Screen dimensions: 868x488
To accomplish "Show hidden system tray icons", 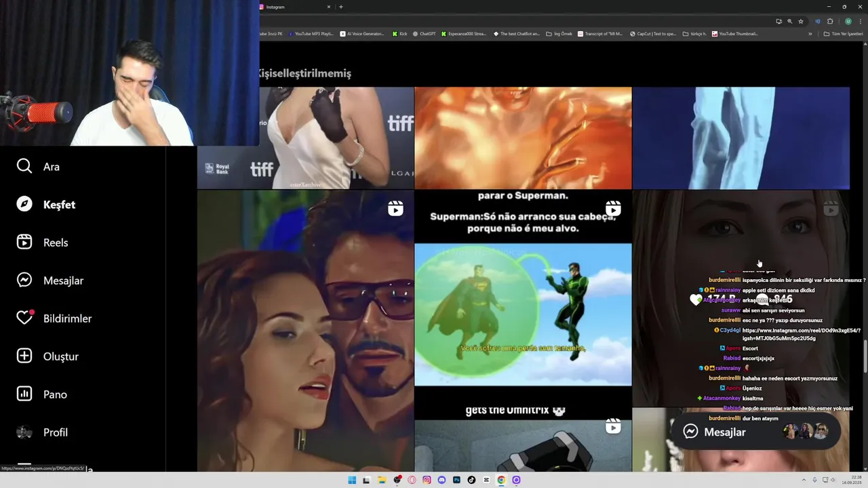I will (x=804, y=480).
